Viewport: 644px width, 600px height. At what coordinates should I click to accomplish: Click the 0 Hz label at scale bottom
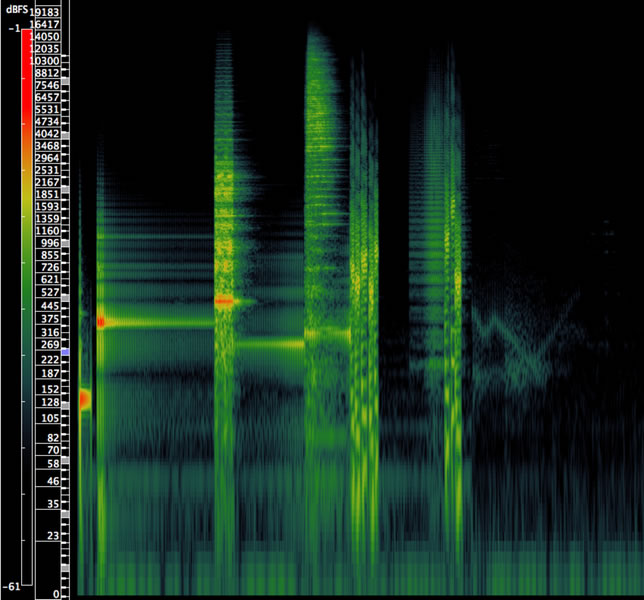[x=56, y=593]
